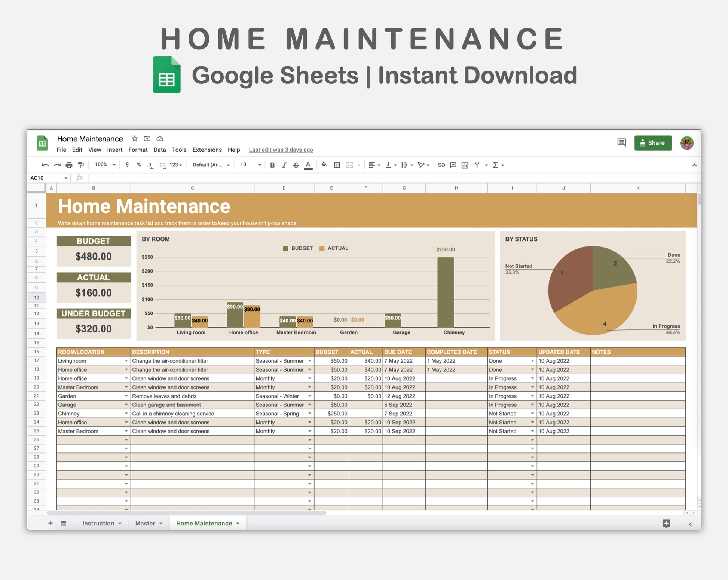Expand Status dropdown for Chimney row
The width and height of the screenshot is (728, 580).
(532, 414)
